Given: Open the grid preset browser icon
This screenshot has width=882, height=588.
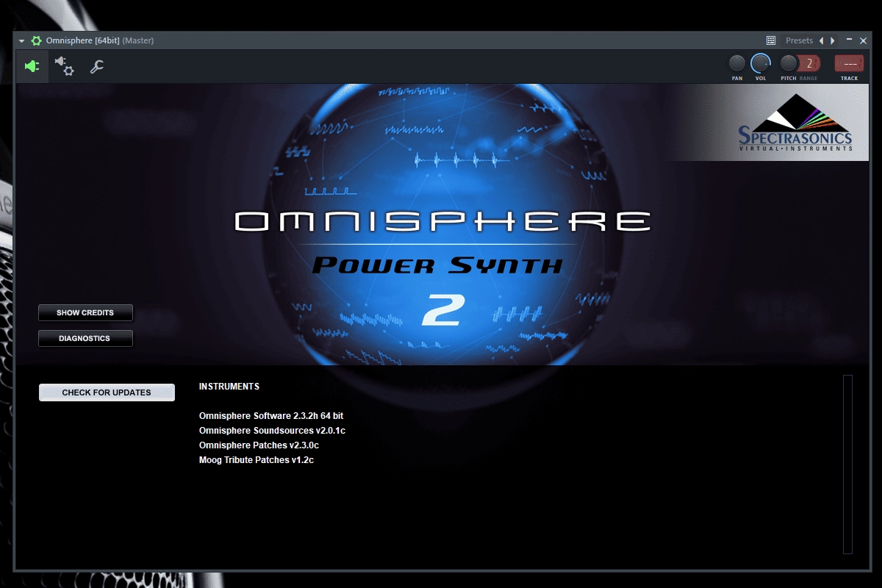Looking at the screenshot, I should [771, 40].
